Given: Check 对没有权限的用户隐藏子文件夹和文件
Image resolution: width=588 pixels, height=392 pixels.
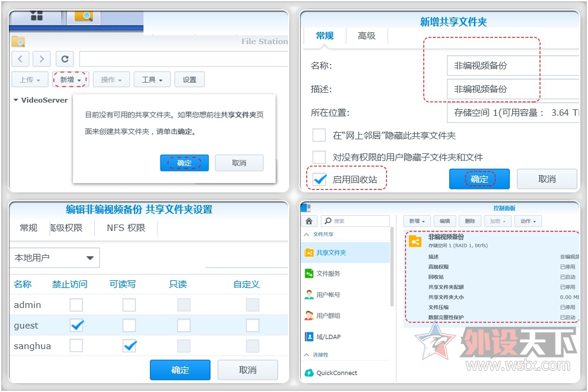Looking at the screenshot, I should 319,157.
